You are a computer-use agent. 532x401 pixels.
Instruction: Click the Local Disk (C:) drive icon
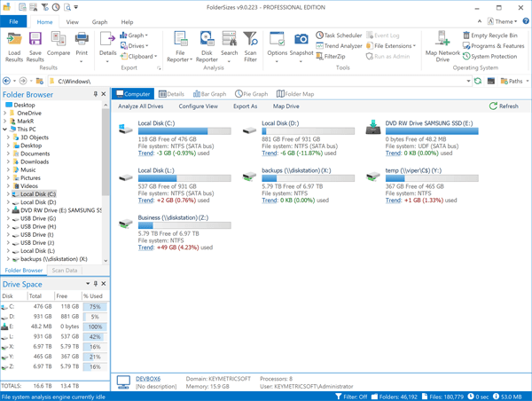tap(125, 129)
